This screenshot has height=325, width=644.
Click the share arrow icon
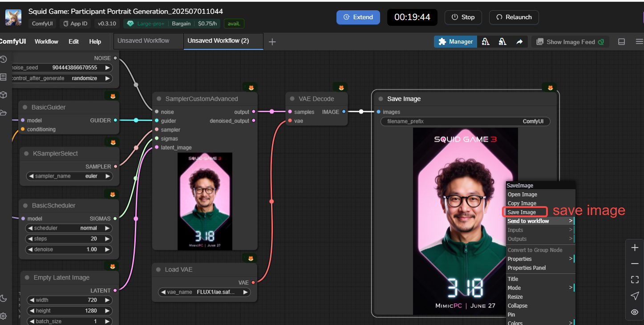519,41
